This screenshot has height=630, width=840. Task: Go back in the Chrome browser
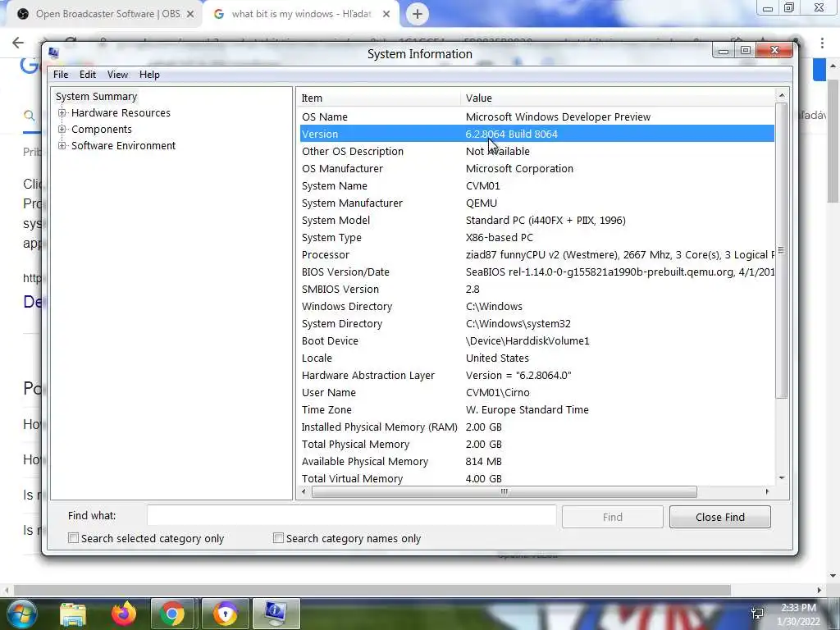tap(18, 43)
